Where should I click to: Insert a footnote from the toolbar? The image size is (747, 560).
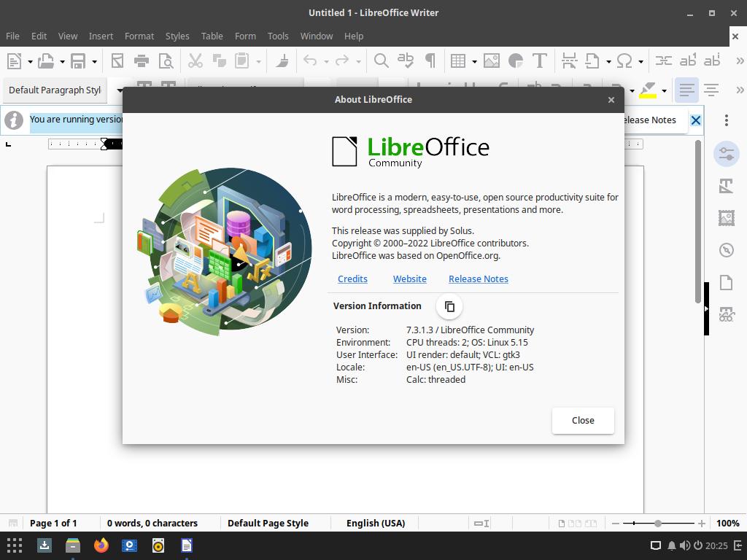pyautogui.click(x=688, y=61)
